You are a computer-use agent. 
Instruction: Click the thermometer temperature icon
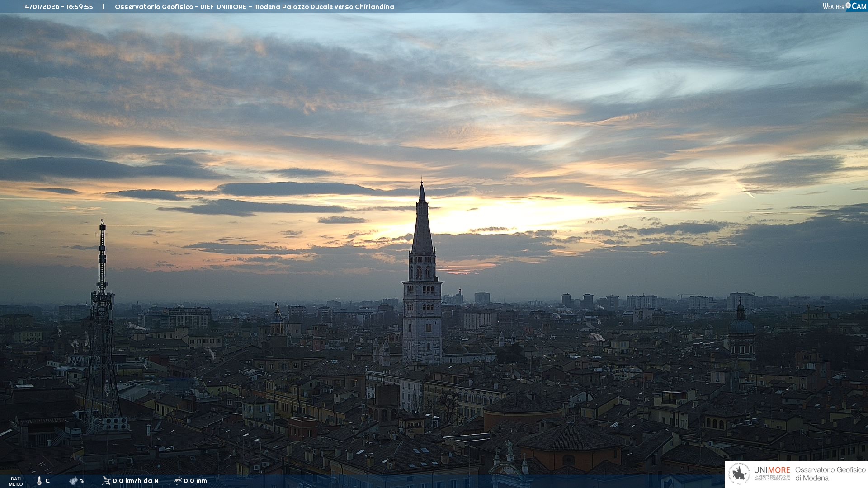(x=39, y=481)
